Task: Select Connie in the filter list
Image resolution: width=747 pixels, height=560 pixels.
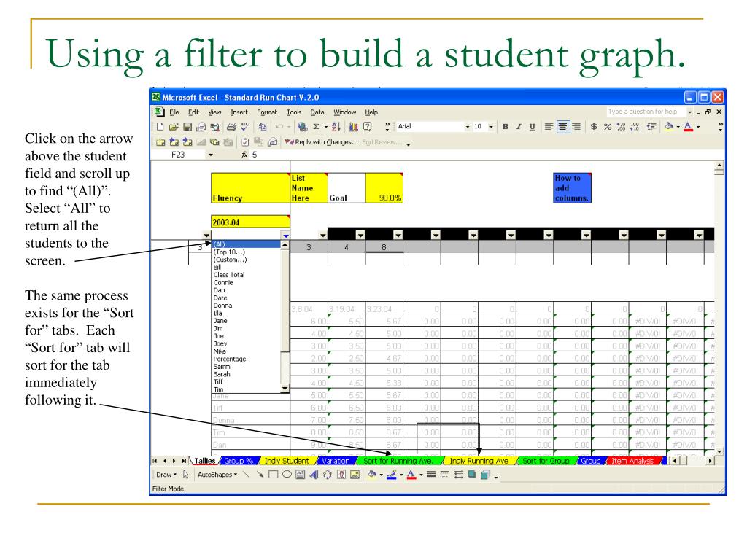Action: pyautogui.click(x=246, y=282)
